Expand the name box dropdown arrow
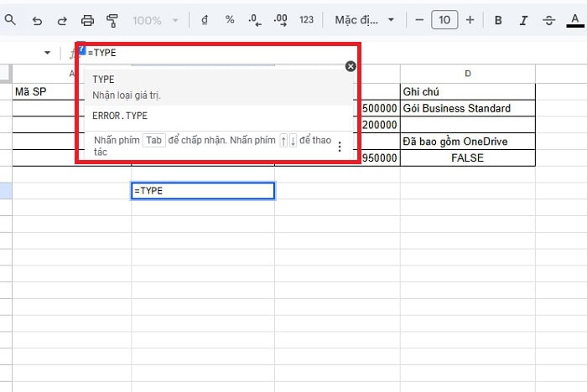The width and height of the screenshot is (587, 392). 48,53
